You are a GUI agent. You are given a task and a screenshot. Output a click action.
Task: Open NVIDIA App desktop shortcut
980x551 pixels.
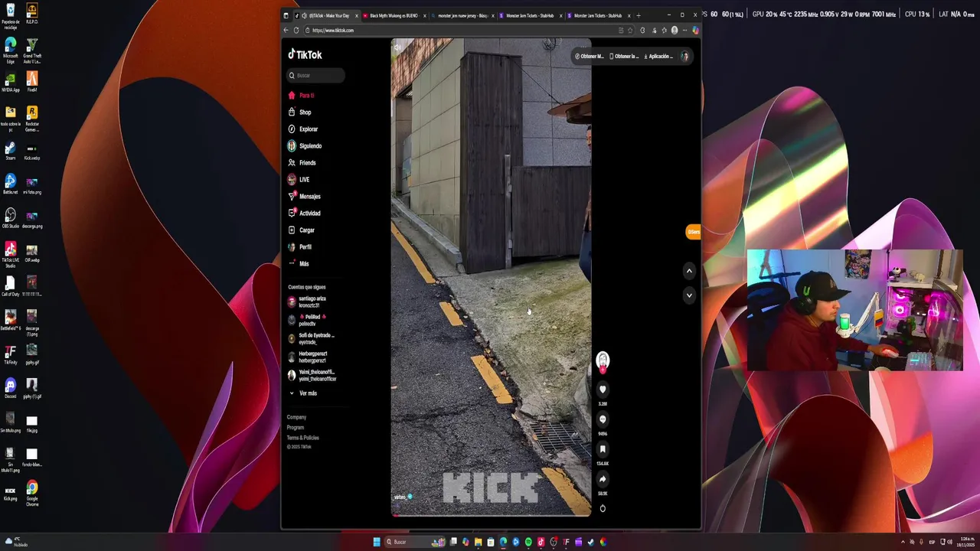(10, 83)
